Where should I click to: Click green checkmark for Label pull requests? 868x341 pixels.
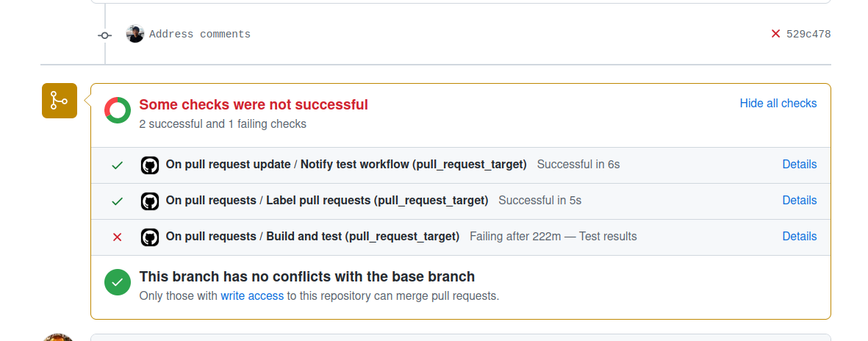[117, 201]
